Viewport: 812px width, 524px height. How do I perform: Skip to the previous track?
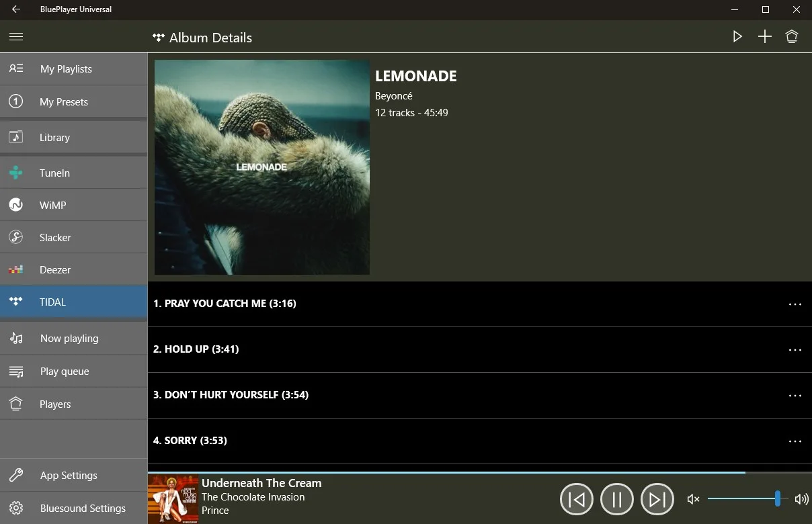click(x=577, y=499)
